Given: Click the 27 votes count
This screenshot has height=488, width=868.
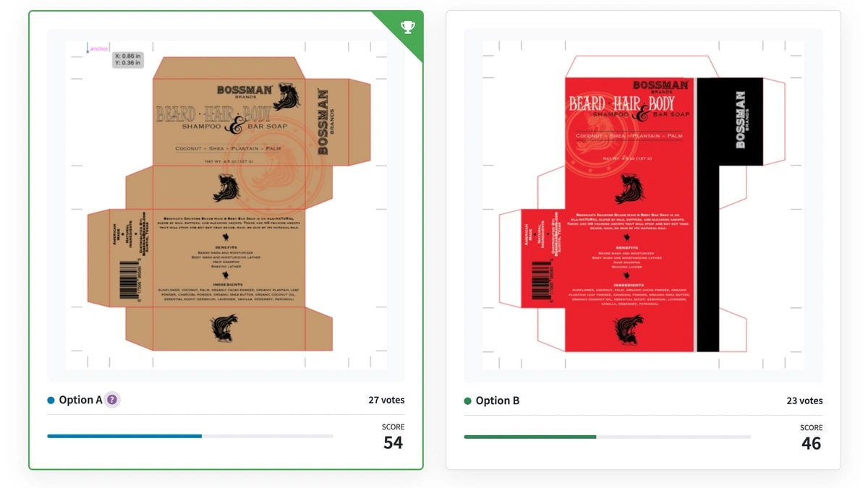Looking at the screenshot, I should click(386, 400).
